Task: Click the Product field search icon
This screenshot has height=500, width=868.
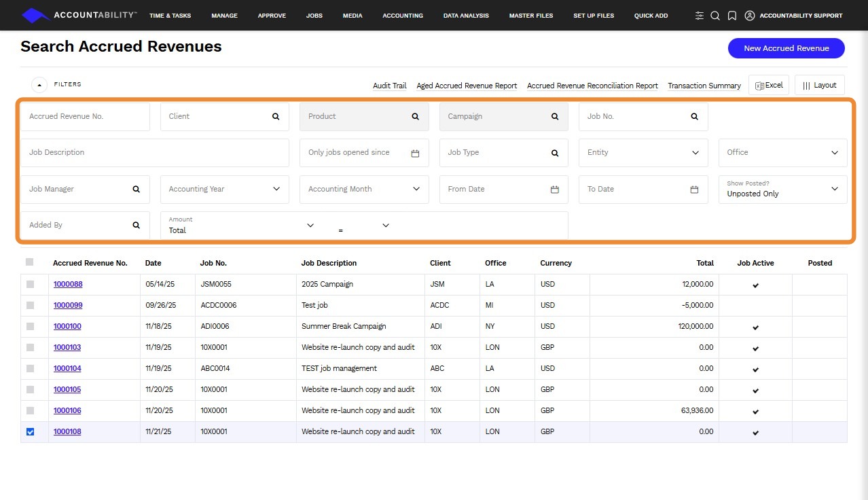Action: click(x=416, y=116)
